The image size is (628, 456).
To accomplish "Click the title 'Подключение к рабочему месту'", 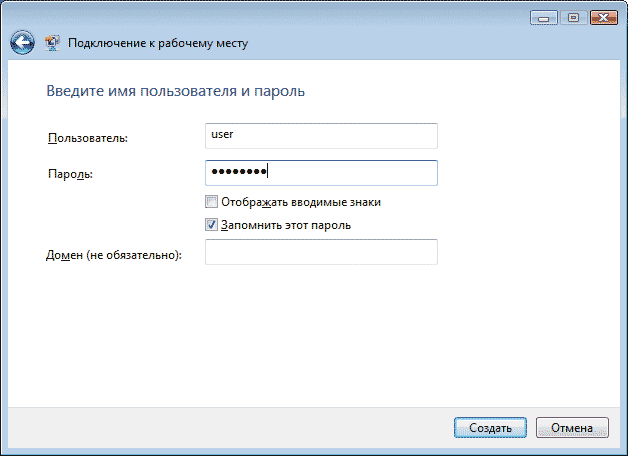I will pos(157,44).
